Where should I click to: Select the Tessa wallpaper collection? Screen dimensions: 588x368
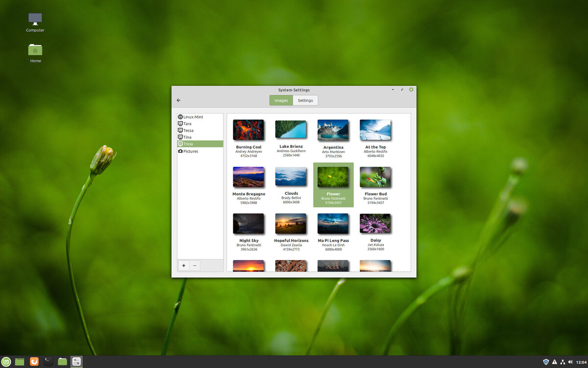tap(200, 131)
